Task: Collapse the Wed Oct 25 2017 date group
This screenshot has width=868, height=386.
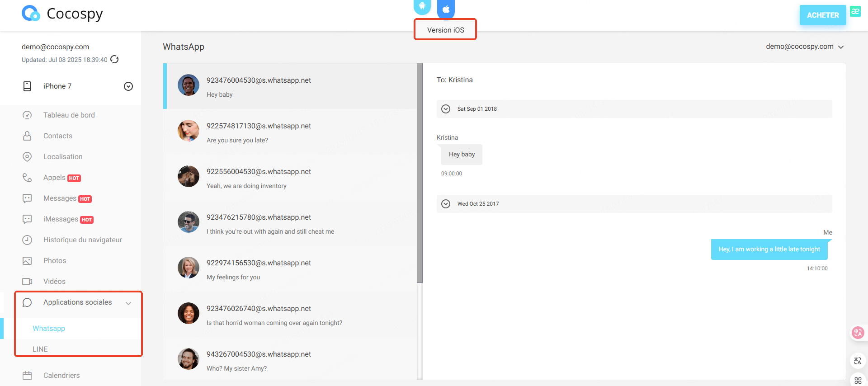Action: [x=446, y=204]
